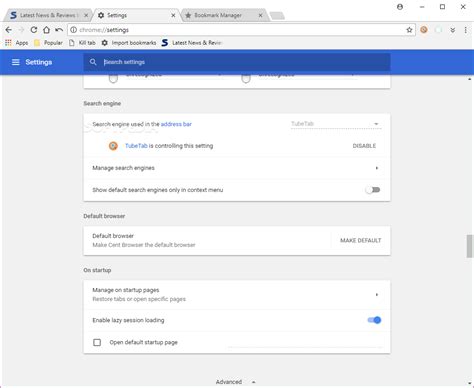The image size is (474, 388).
Task: Click the 'Search engine' section heading
Action: click(102, 103)
